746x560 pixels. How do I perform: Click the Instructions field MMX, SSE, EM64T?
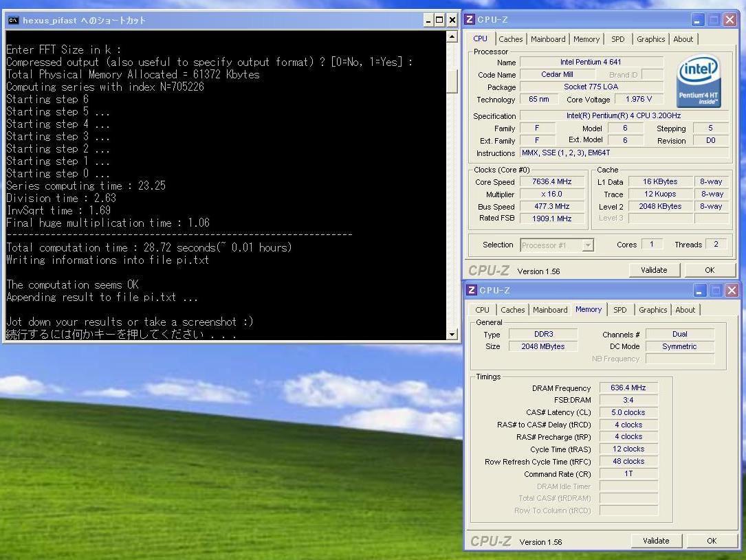pos(624,153)
